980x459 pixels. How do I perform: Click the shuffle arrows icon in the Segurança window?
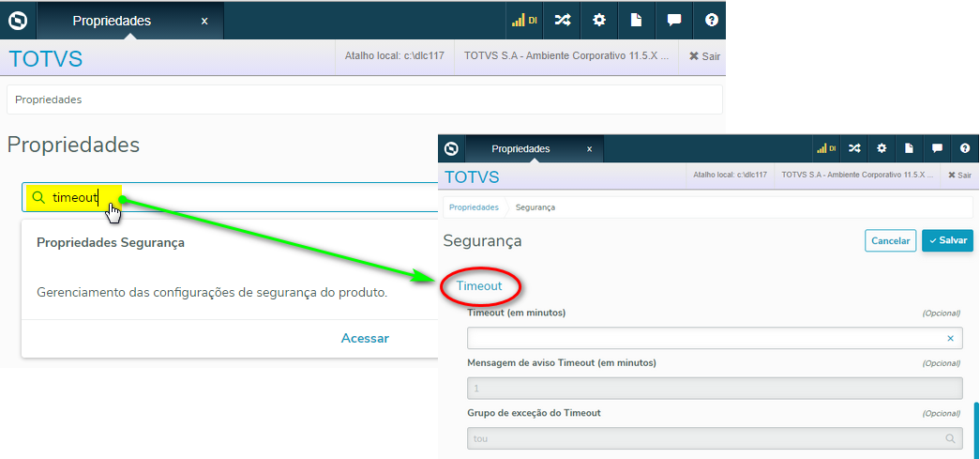[x=854, y=148]
